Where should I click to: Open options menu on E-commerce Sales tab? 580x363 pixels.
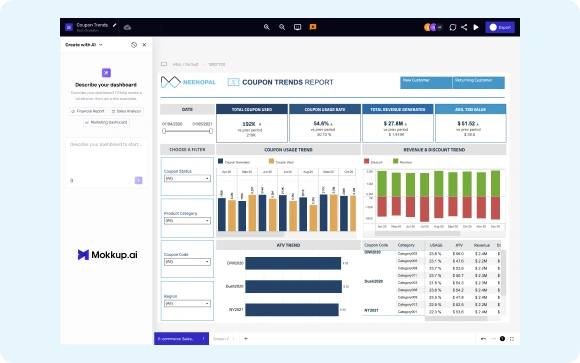click(x=203, y=339)
